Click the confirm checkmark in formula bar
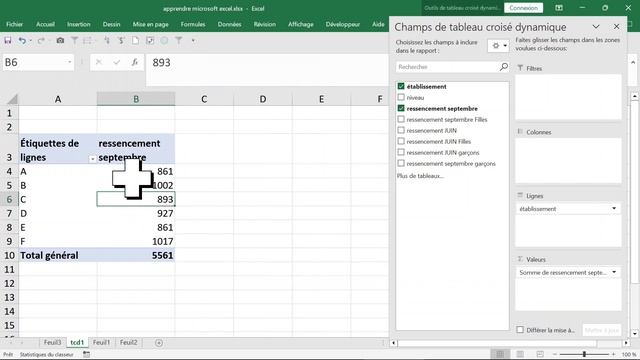Image resolution: width=640 pixels, height=360 pixels. click(x=117, y=62)
